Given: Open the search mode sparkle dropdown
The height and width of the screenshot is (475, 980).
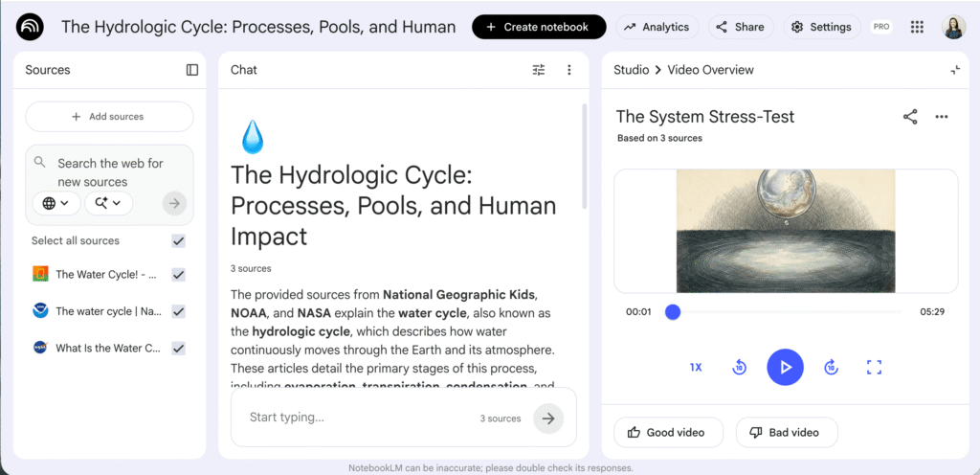Looking at the screenshot, I should pos(109,203).
